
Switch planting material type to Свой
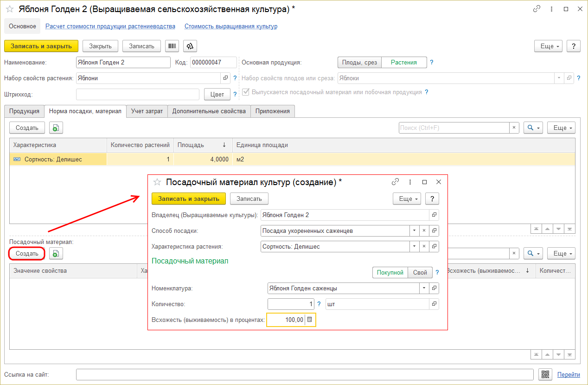[x=420, y=272]
